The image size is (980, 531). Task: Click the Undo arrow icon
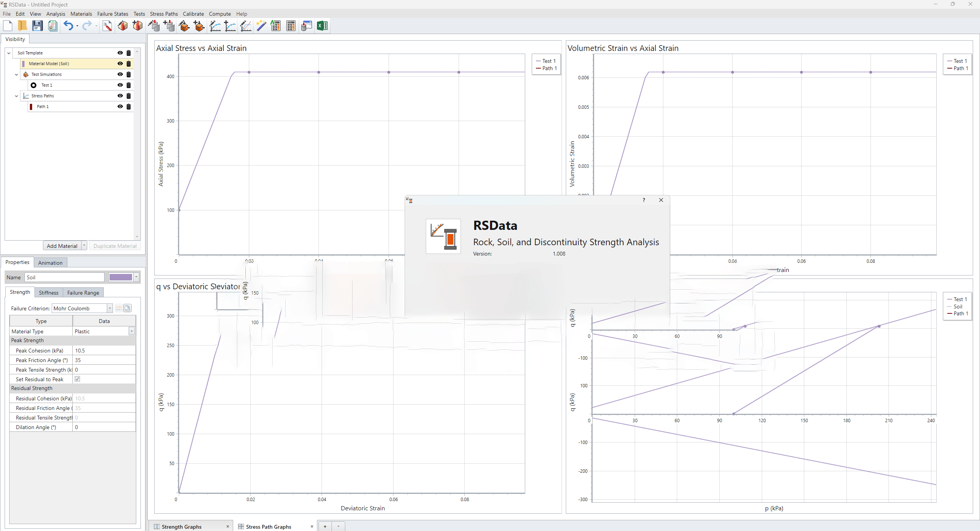pos(68,26)
